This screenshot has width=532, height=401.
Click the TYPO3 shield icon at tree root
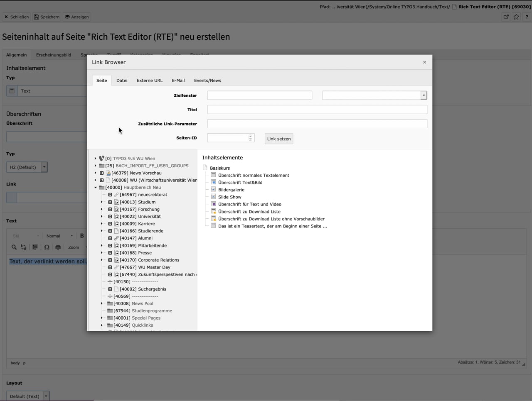click(101, 158)
